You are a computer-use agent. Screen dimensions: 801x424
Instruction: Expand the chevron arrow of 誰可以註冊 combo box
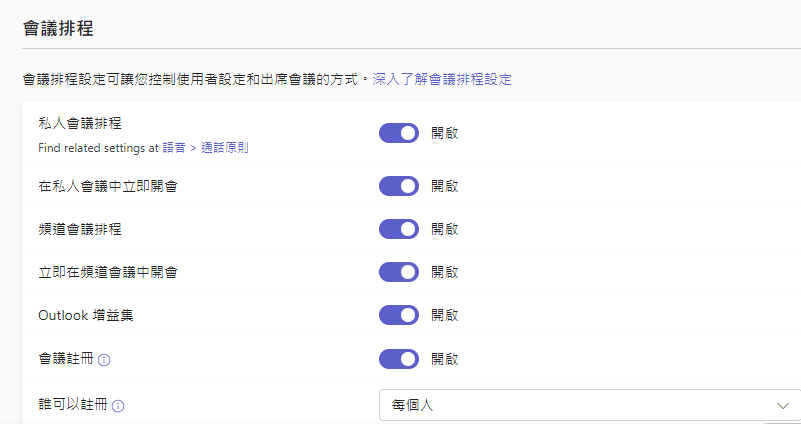(x=783, y=406)
